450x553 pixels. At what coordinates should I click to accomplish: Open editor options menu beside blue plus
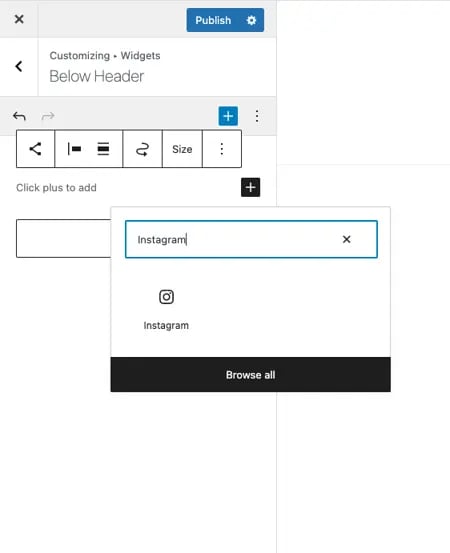(257, 116)
